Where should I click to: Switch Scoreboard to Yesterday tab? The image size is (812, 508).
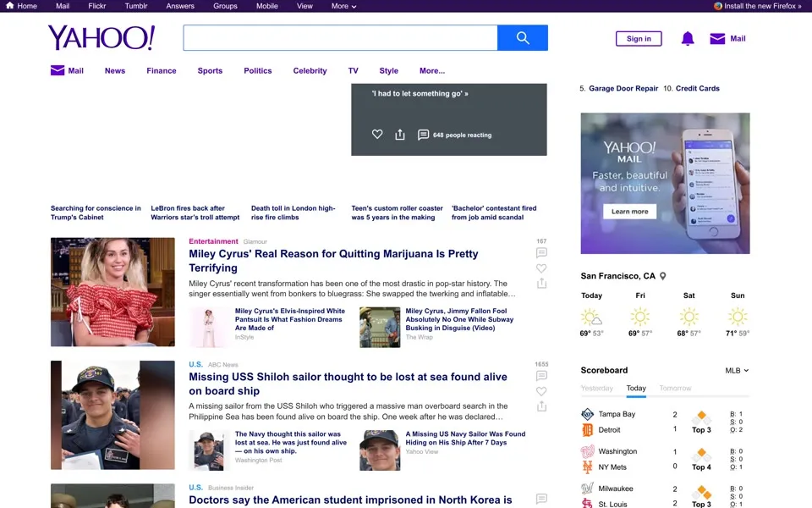click(x=596, y=389)
